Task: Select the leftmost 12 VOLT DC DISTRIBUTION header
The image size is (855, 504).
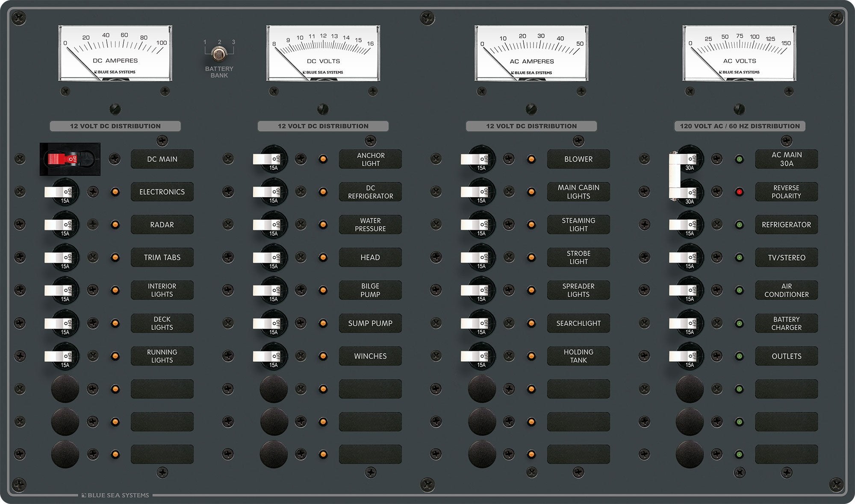Action: point(115,126)
